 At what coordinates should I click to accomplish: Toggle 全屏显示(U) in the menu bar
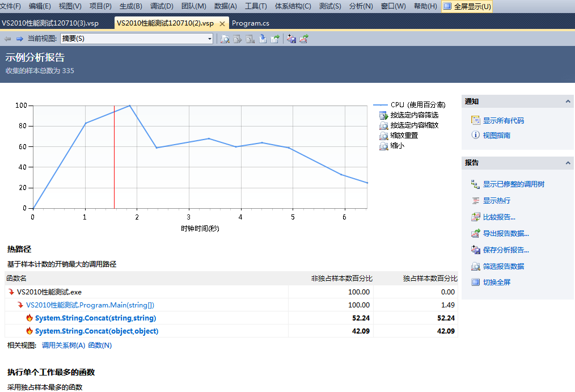click(466, 6)
